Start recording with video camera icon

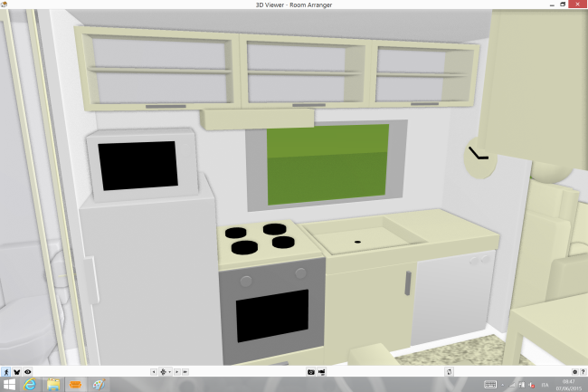pos(321,372)
